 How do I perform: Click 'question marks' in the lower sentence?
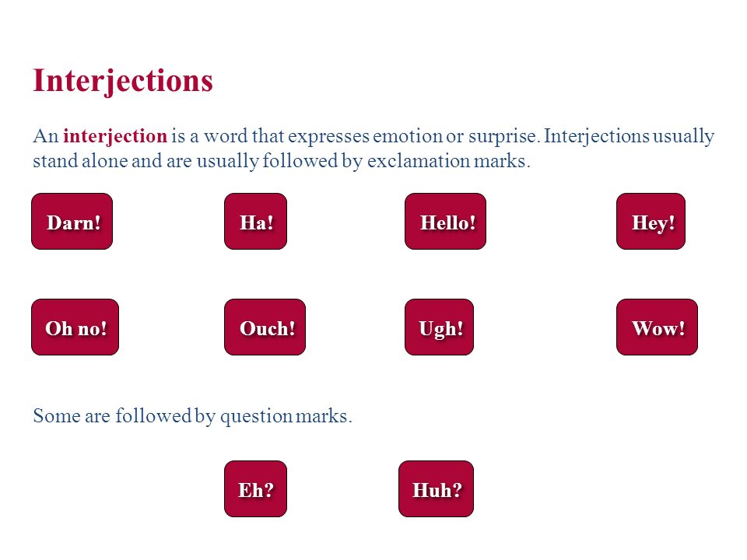coord(286,417)
